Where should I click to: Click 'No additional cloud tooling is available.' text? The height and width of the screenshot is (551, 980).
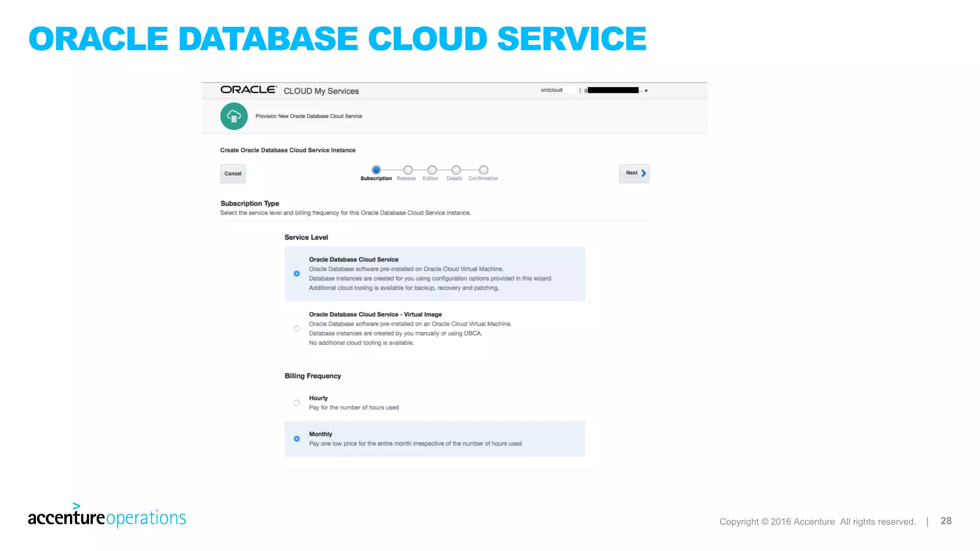pos(361,343)
